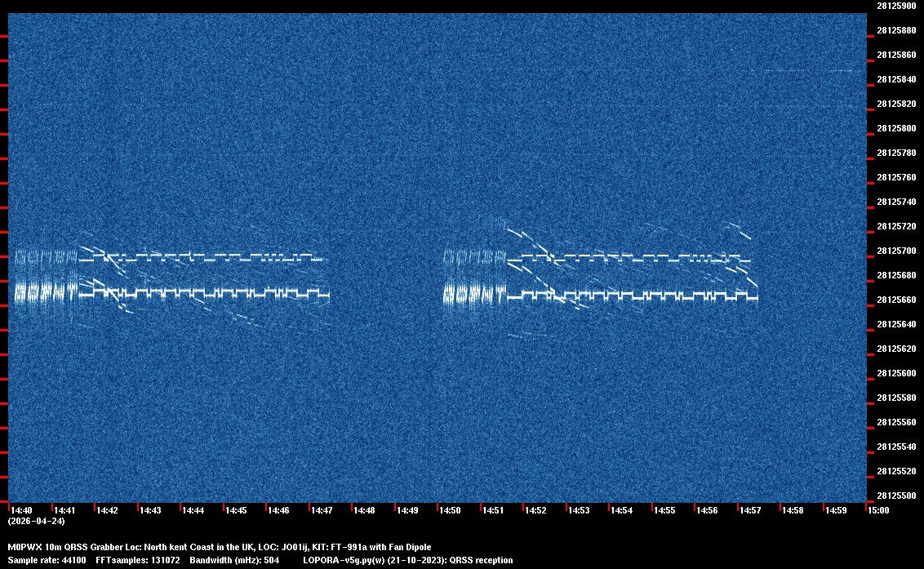Click the 14:49 time axis label
The image size is (924, 569).
(407, 510)
